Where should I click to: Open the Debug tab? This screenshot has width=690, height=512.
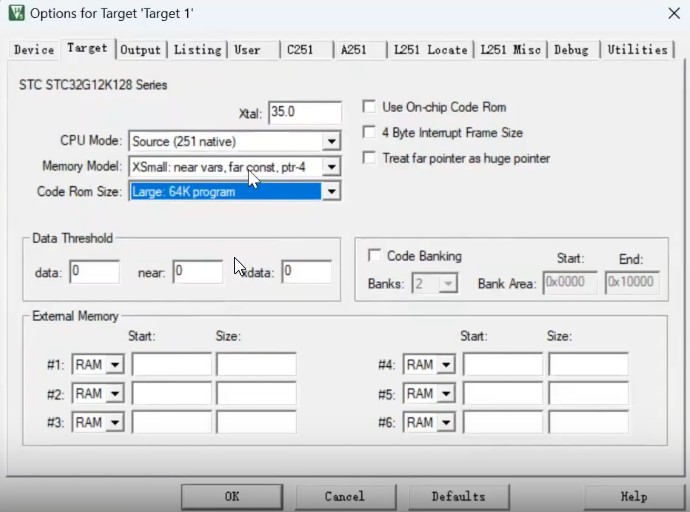(x=571, y=50)
